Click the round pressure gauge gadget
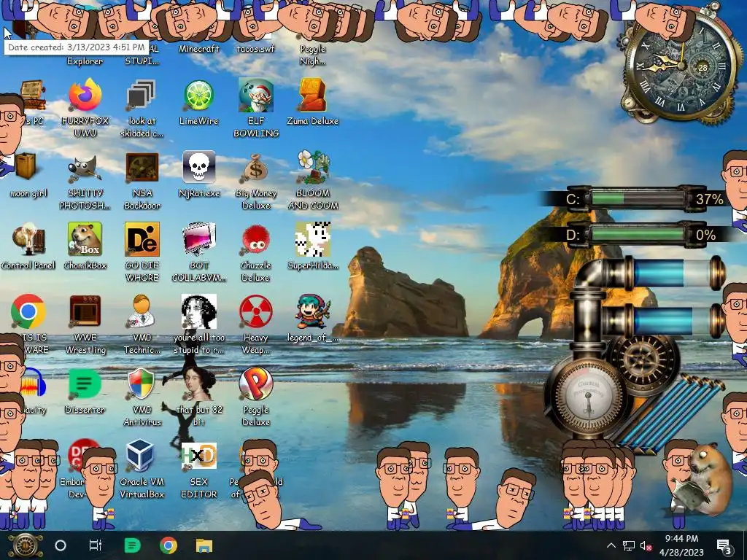Screen dimensions: 747x560 [x=587, y=395]
